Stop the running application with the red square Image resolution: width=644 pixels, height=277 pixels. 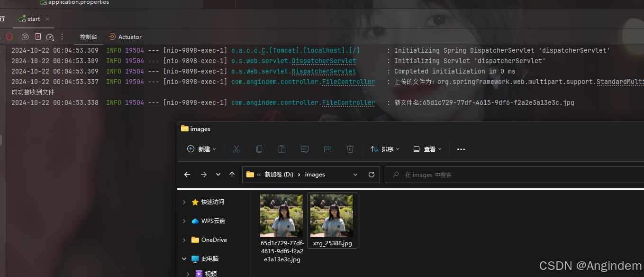[9, 37]
